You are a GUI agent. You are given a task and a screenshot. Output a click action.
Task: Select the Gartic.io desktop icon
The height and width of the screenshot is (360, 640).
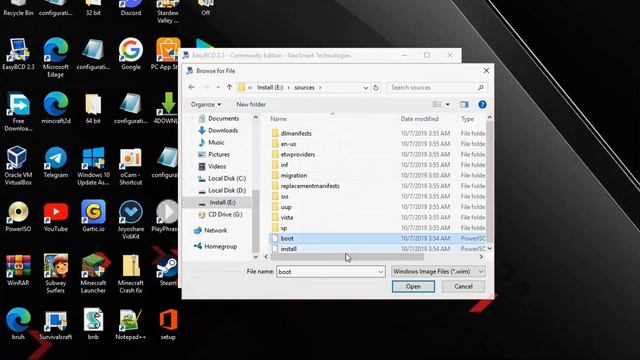pyautogui.click(x=93, y=216)
